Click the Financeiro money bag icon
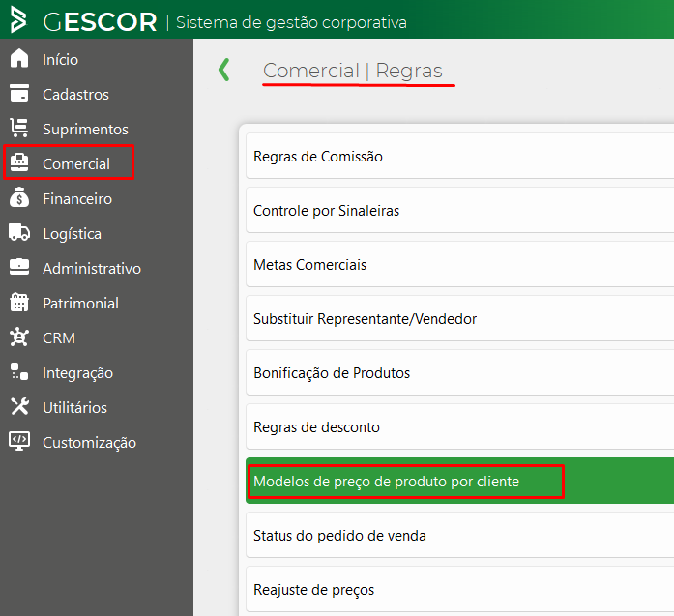 click(19, 197)
